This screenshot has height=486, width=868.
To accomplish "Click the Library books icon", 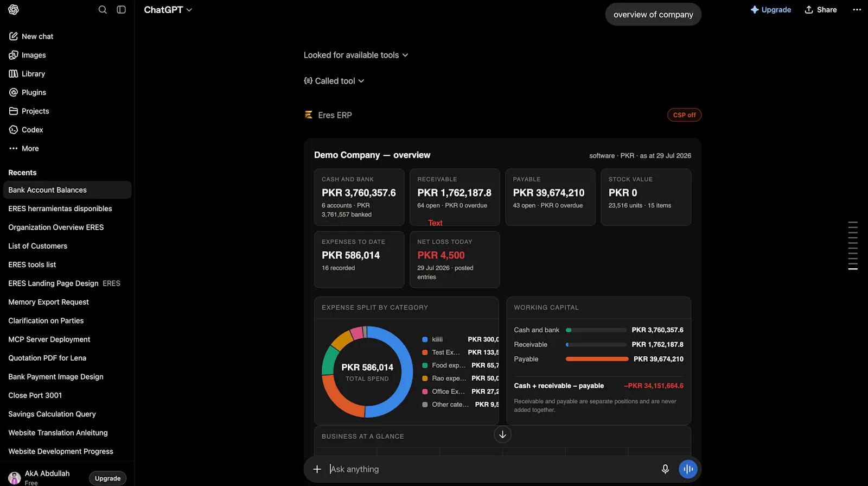I will [14, 74].
